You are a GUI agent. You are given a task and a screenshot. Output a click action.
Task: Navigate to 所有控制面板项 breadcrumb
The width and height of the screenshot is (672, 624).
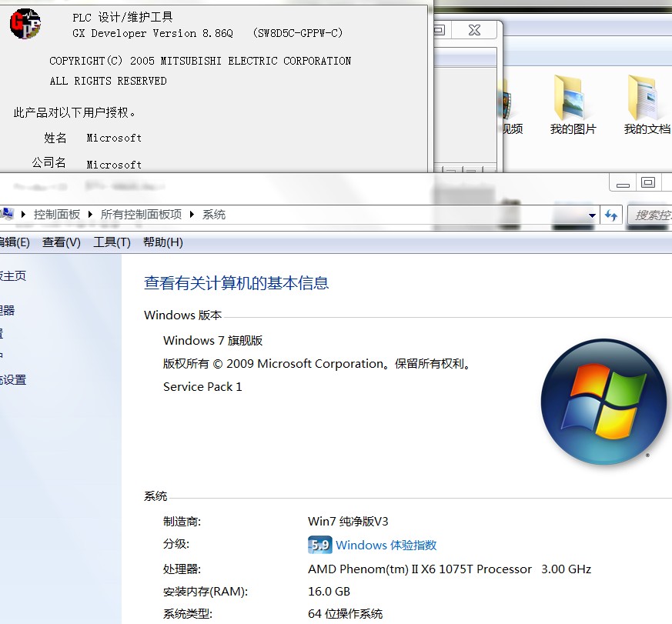pyautogui.click(x=141, y=215)
